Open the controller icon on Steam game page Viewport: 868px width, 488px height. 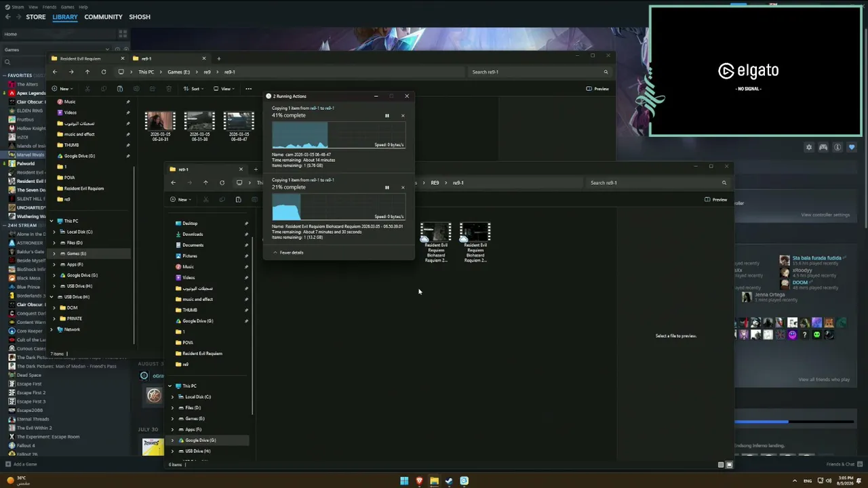[x=823, y=147]
